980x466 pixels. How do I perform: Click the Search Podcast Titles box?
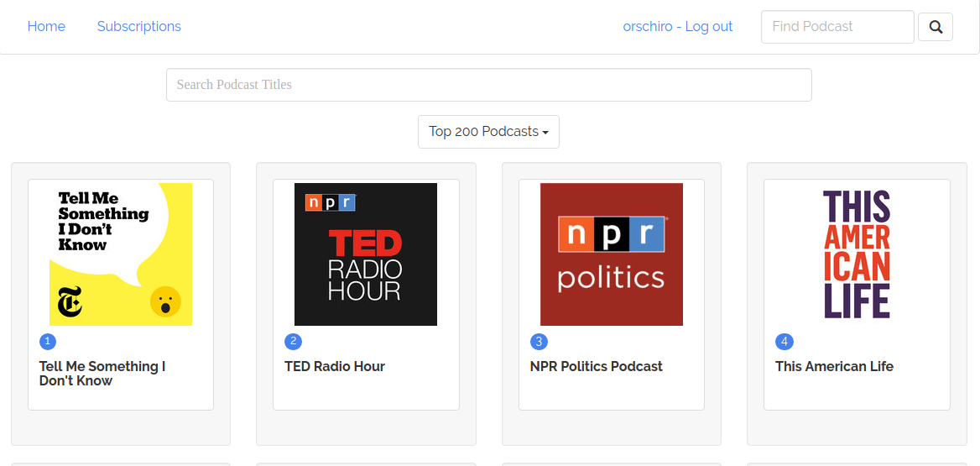pyautogui.click(x=489, y=85)
